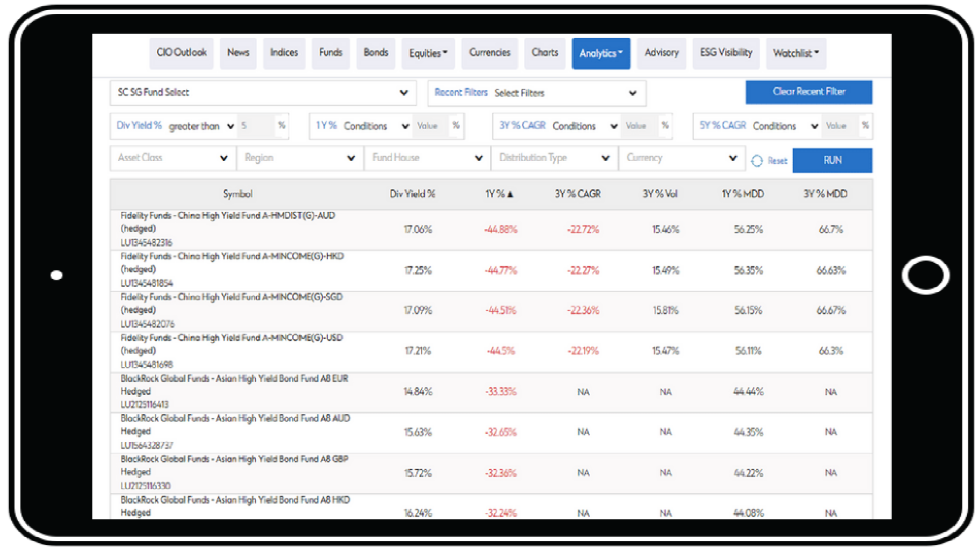Open the Asset Class dropdown
This screenshot has width=980, height=551.
coord(173,158)
